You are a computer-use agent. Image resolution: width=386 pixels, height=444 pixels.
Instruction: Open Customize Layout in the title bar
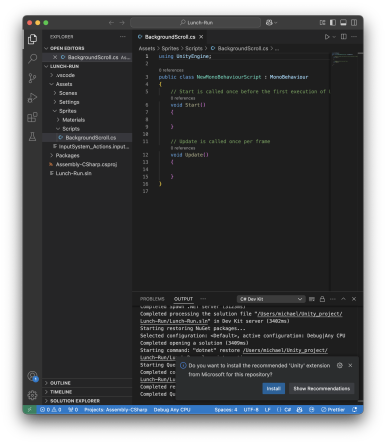coord(322,23)
